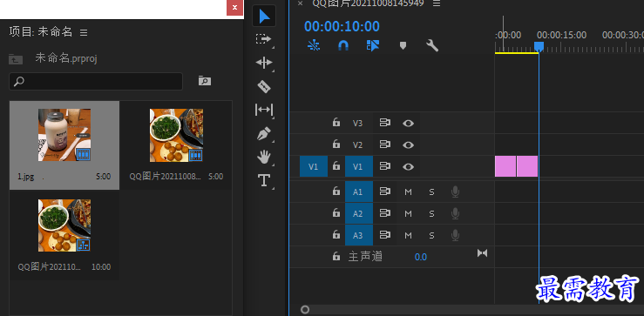Image resolution: width=644 pixels, height=316 pixels.
Task: Click the project search field
Action: point(96,81)
